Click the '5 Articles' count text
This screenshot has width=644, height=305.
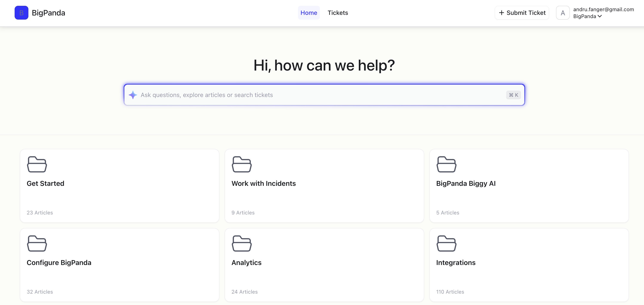[447, 213]
